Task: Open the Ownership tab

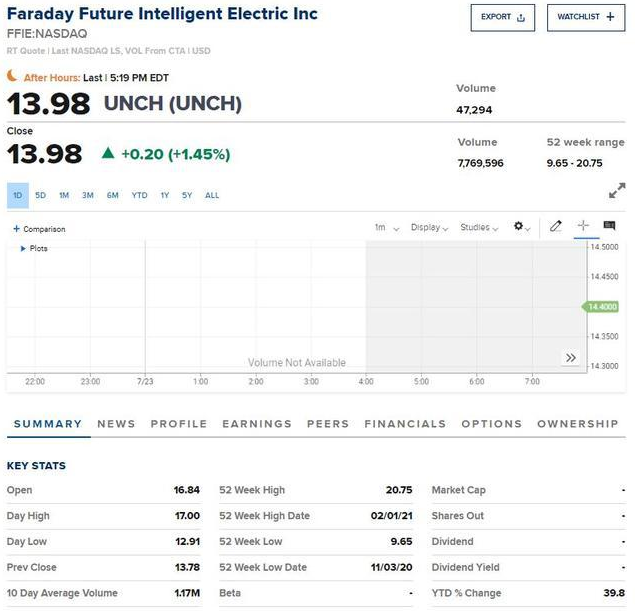Action: pos(577,424)
